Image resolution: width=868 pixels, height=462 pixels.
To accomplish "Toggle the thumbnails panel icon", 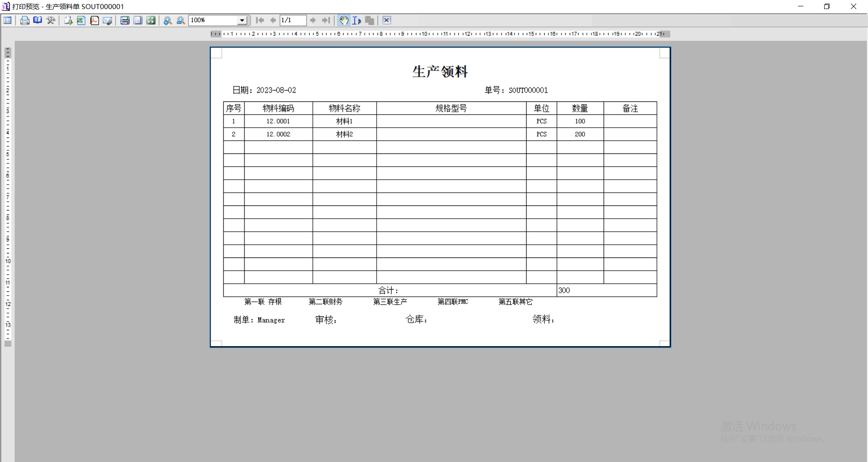I will [x=8, y=20].
